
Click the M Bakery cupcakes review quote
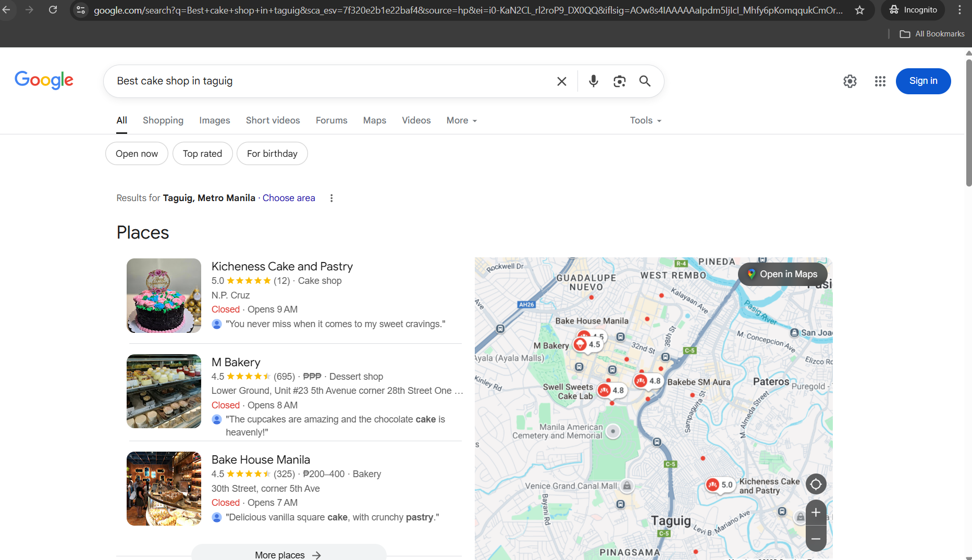pyautogui.click(x=335, y=426)
